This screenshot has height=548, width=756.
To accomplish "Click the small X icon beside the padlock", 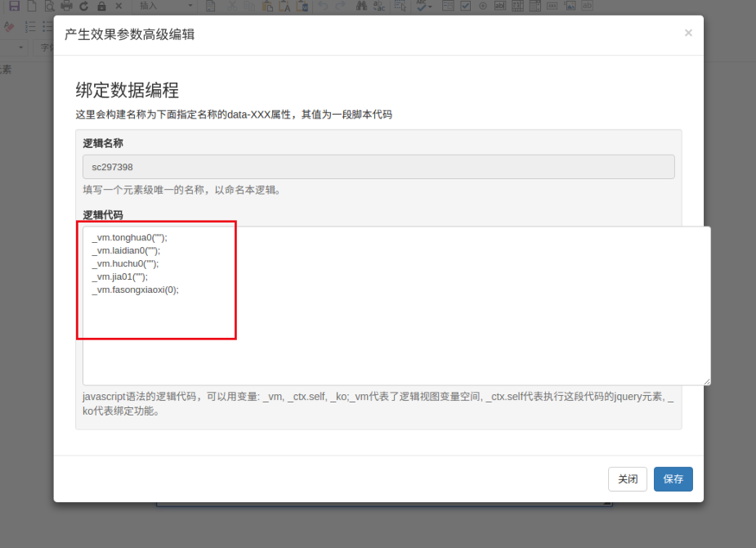I will 118,6.
